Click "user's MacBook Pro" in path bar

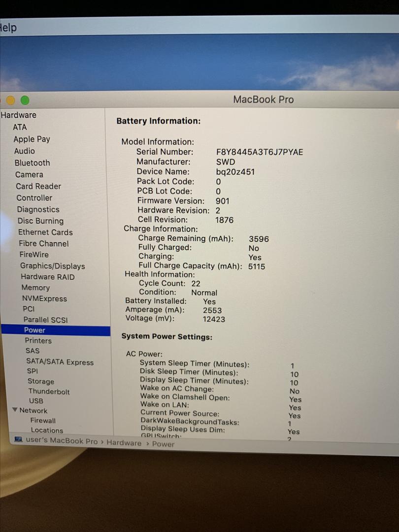tap(62, 441)
